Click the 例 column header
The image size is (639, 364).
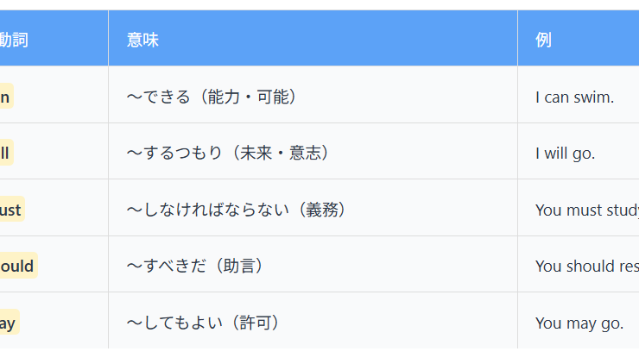543,39
